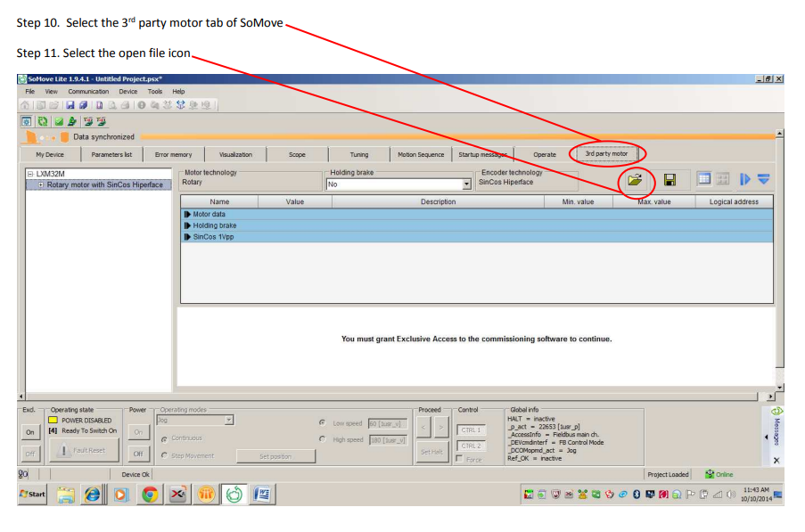Click the Windows Start button
The image size is (805, 532).
click(x=32, y=493)
